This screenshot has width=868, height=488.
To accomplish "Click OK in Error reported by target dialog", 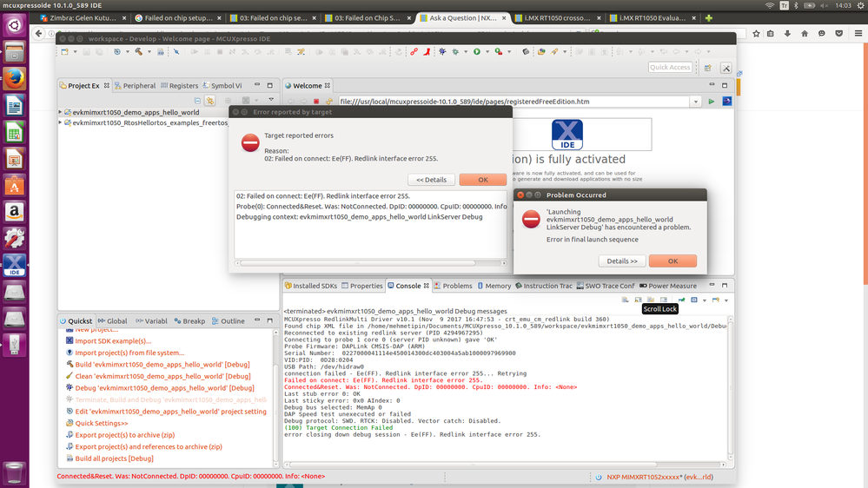I will point(483,179).
